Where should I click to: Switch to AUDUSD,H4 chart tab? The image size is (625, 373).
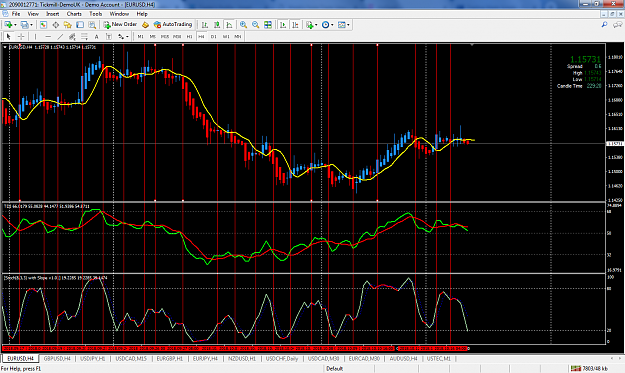tap(403, 359)
